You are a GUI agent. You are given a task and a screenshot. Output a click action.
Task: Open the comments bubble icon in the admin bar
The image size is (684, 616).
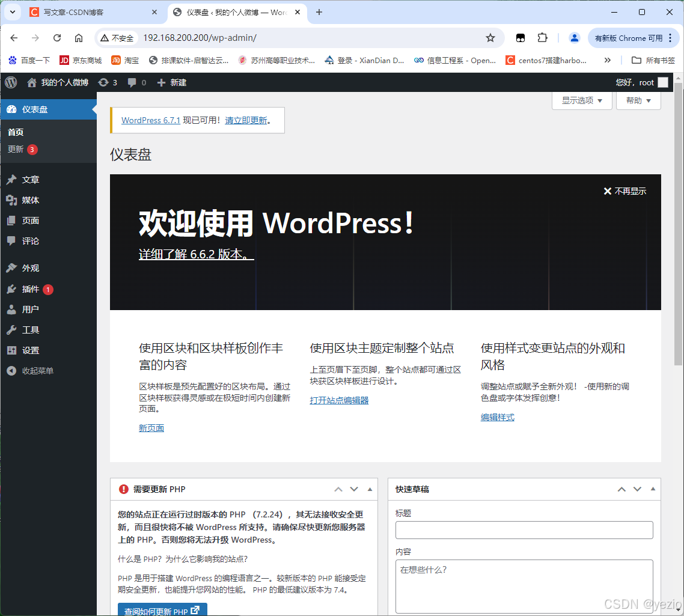133,82
